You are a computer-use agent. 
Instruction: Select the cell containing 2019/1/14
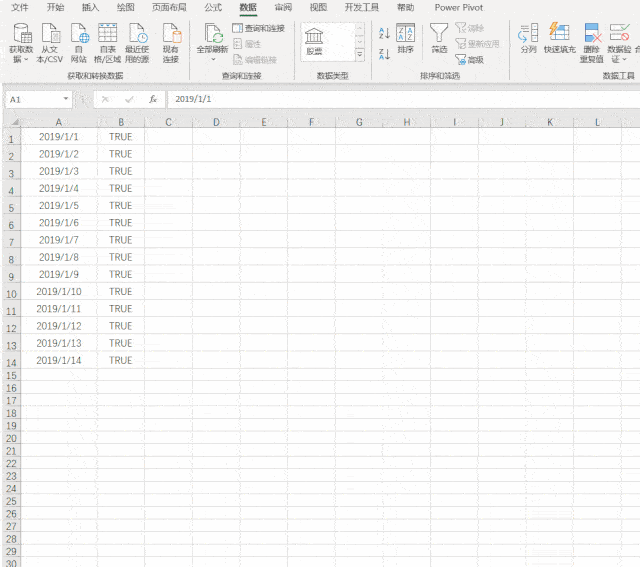(59, 360)
